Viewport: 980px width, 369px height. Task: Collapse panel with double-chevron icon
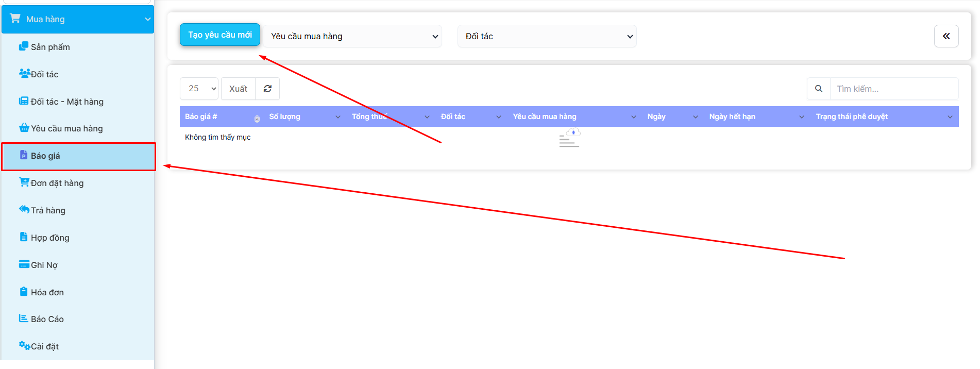pyautogui.click(x=946, y=36)
